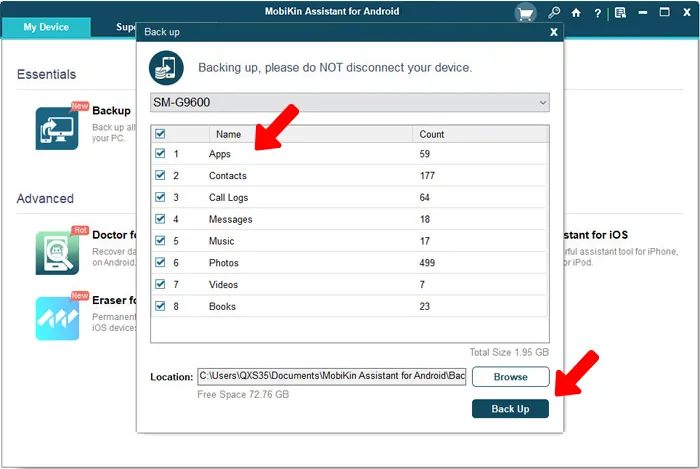Select the Call Logs row name
Image resolution: width=700 pixels, height=469 pixels.
click(229, 198)
